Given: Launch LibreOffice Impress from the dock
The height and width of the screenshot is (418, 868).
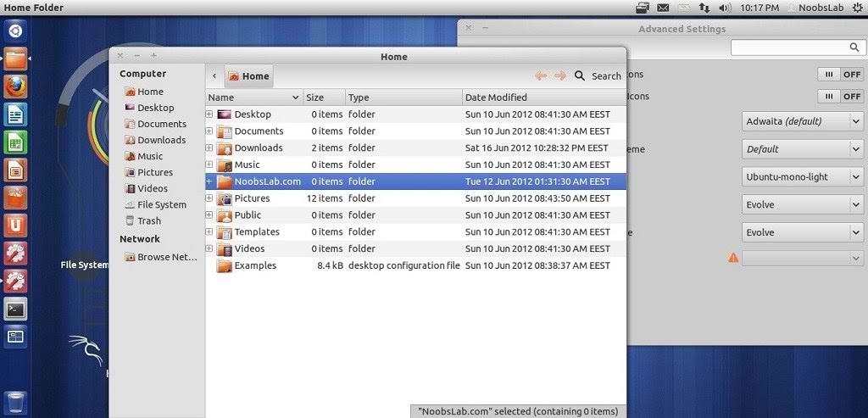Looking at the screenshot, I should (x=15, y=170).
